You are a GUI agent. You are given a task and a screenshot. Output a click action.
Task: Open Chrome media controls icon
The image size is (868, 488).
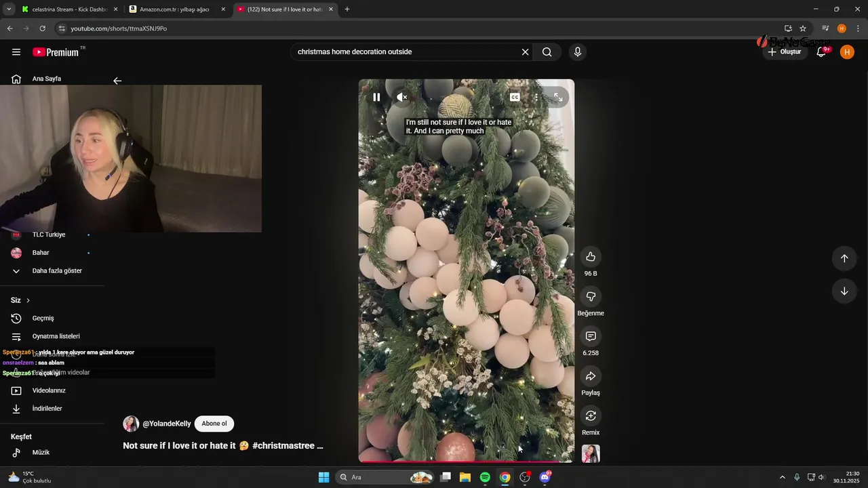click(825, 28)
